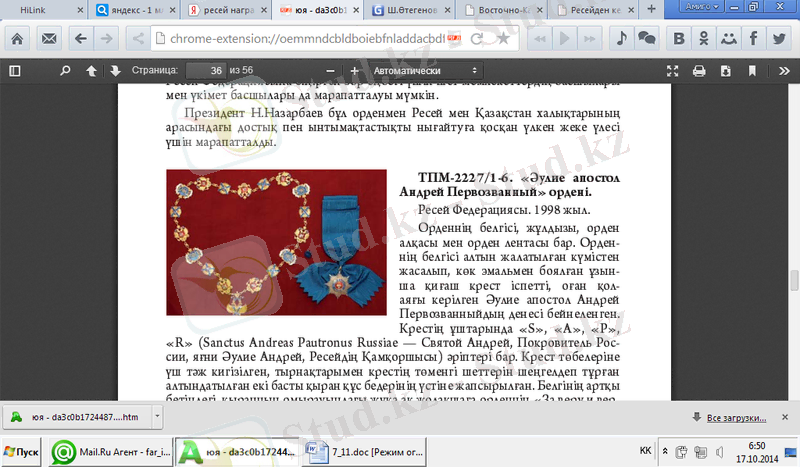Screen dimensions: 800x467
Task: Open the music note icon
Action: point(621,38)
